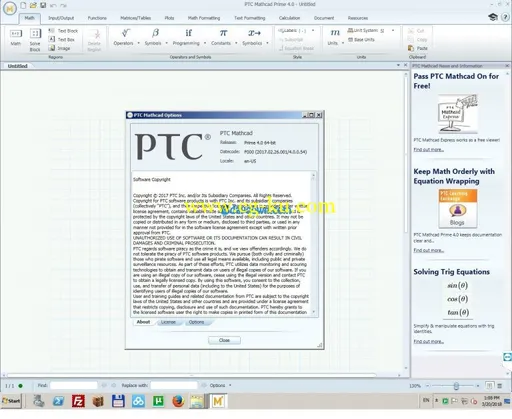The image size is (512, 419).
Task: Switch to the Math Formatting ribbon tab
Action: (x=204, y=18)
